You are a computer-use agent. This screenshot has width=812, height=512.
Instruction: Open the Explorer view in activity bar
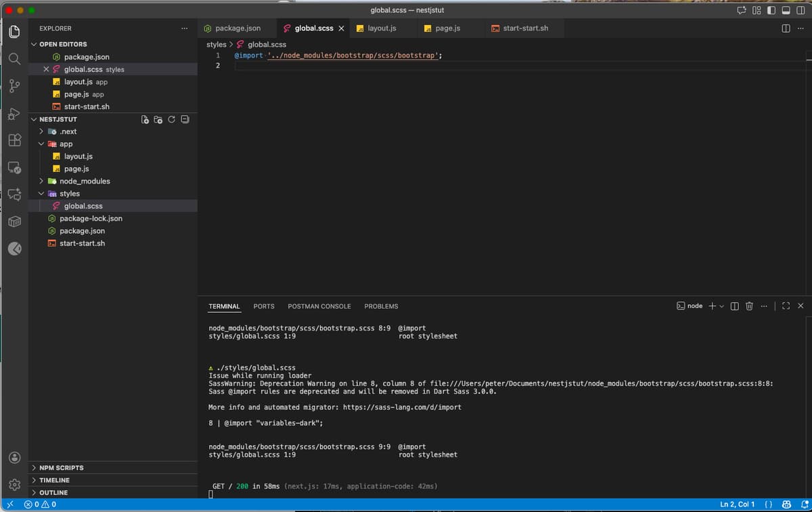[14, 31]
